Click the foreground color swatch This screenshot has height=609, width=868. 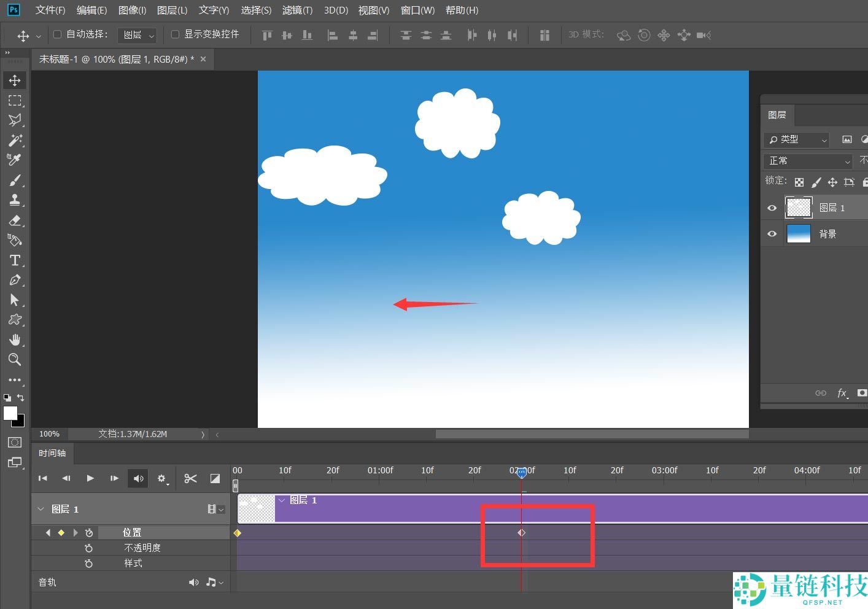pyautogui.click(x=10, y=414)
